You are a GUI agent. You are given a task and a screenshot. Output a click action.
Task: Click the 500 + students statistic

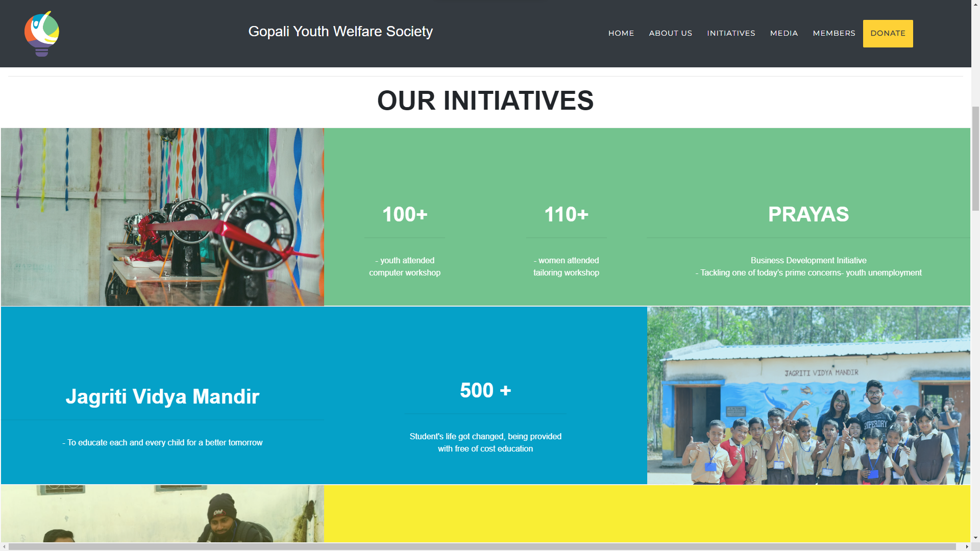coord(485,391)
